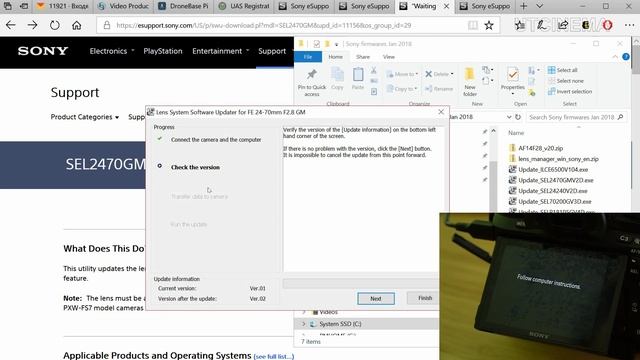Open address path history dropdown in Explorer

coord(509,117)
